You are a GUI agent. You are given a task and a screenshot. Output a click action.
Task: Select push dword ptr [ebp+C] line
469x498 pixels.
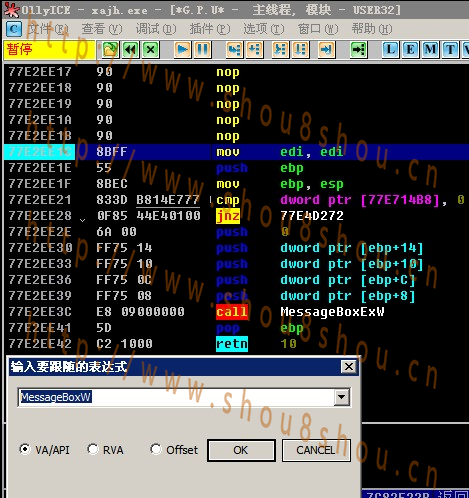pos(236,280)
